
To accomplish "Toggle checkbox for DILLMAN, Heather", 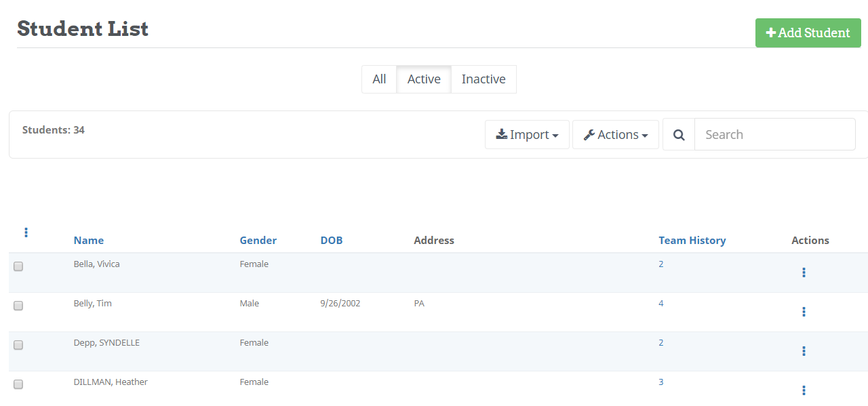I will coord(18,384).
